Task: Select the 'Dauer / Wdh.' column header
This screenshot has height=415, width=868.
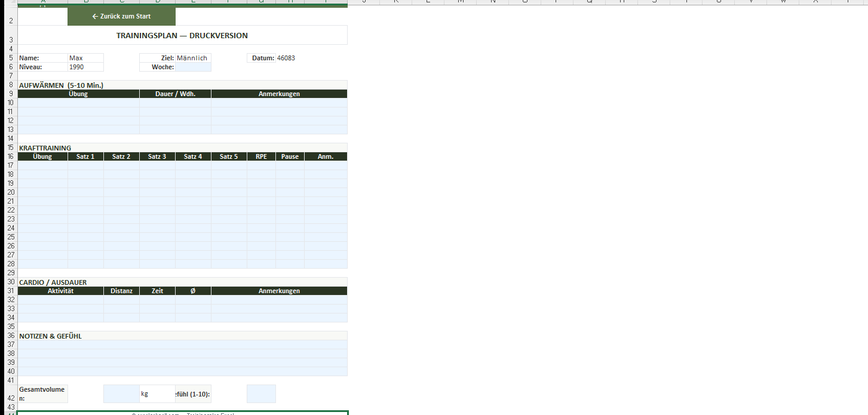Action: coord(175,94)
